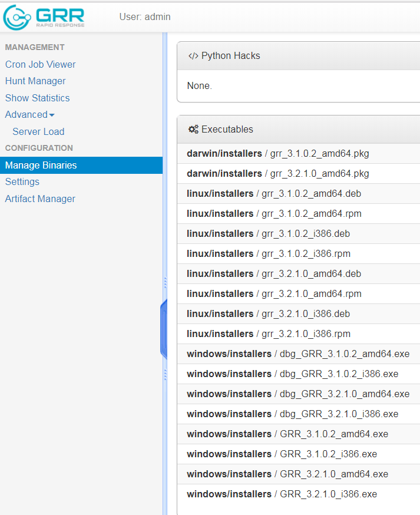Click the Python Hacks code icon
The image size is (420, 515).
(x=193, y=56)
